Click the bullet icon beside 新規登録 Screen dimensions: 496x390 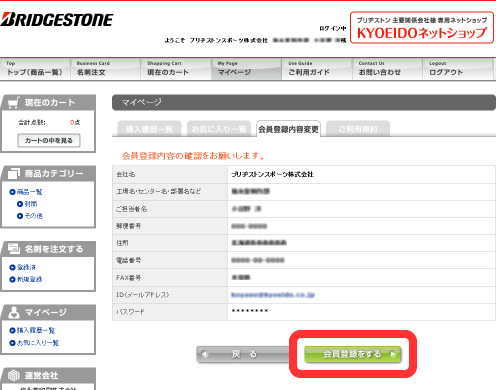click(x=12, y=279)
